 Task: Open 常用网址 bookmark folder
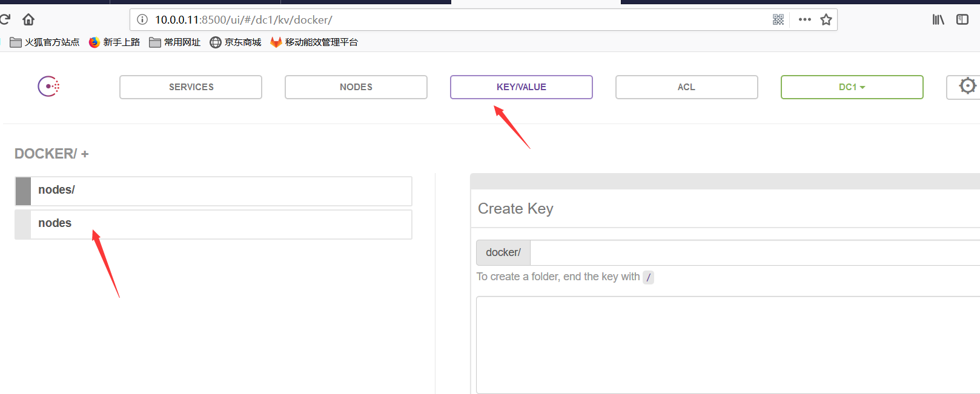[x=175, y=42]
